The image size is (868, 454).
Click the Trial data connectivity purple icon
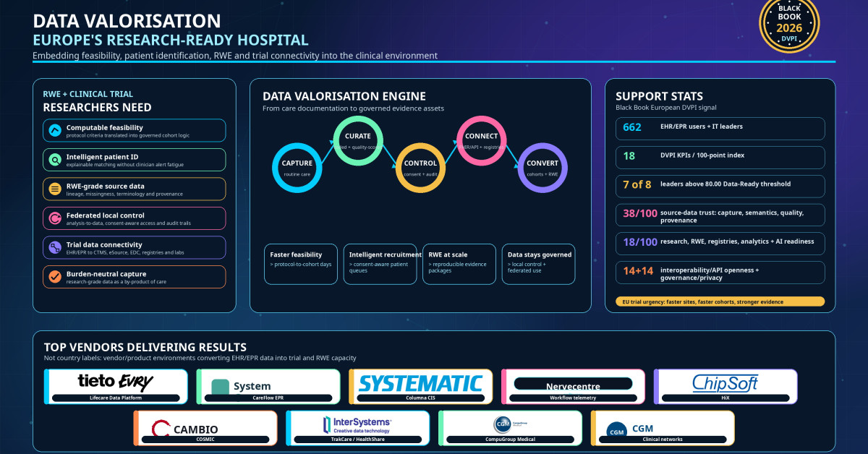pyautogui.click(x=55, y=248)
